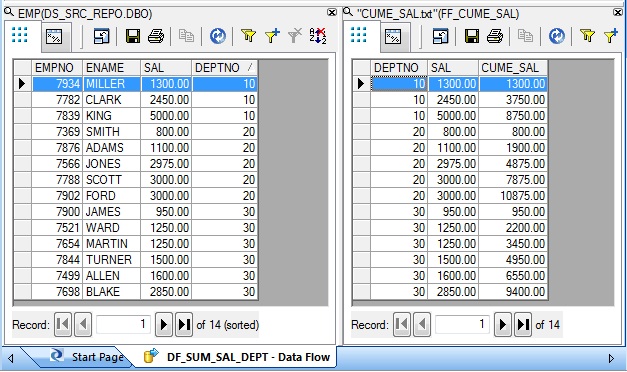Refresh data in the CUME_SAL panel
The width and height of the screenshot is (627, 372).
557,36
